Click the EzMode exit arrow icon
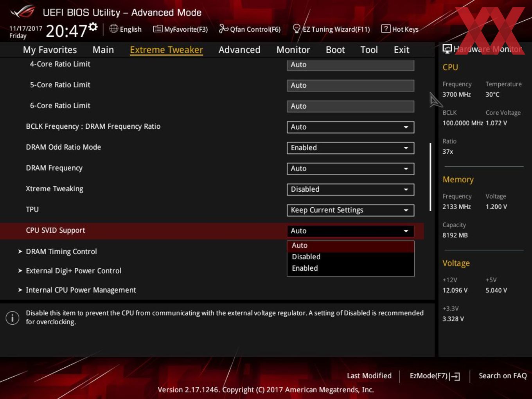This screenshot has width=532, height=399. click(x=455, y=376)
